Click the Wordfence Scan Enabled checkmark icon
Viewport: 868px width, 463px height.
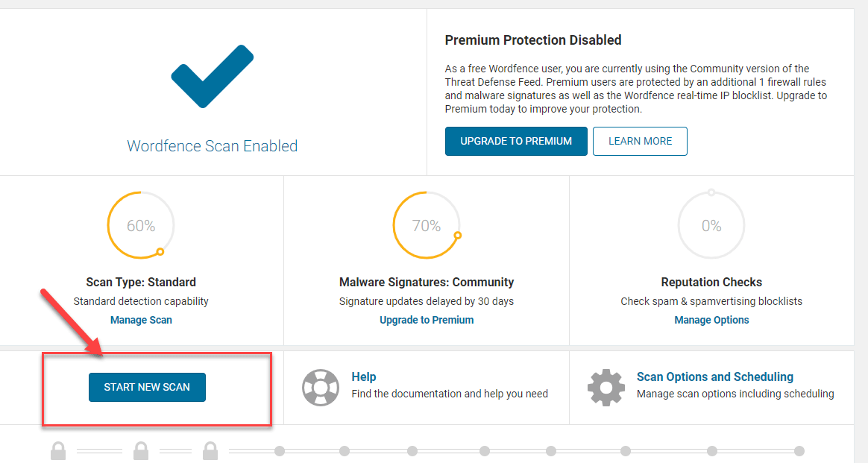point(213,76)
